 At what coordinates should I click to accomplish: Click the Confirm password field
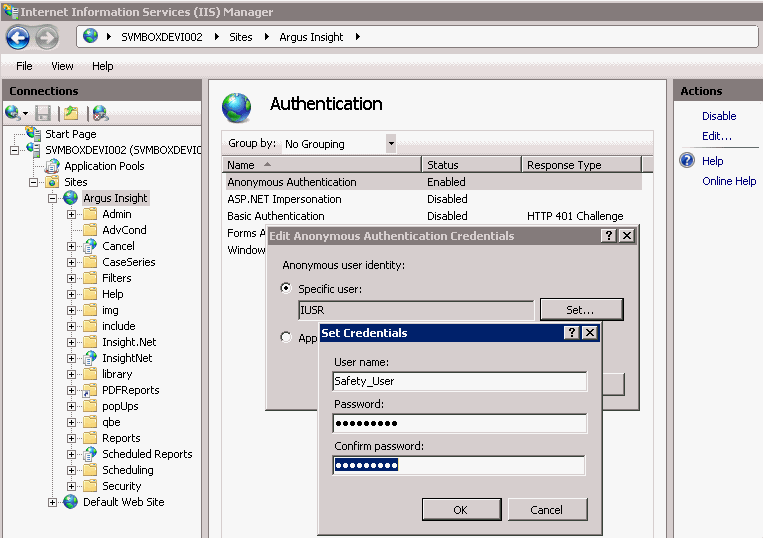[459, 465]
